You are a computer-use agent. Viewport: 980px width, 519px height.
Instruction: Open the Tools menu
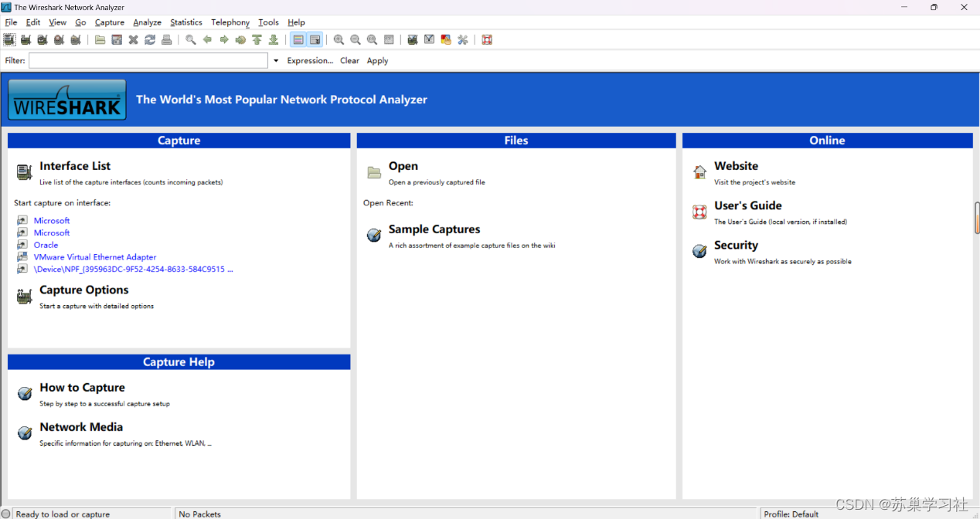[269, 22]
